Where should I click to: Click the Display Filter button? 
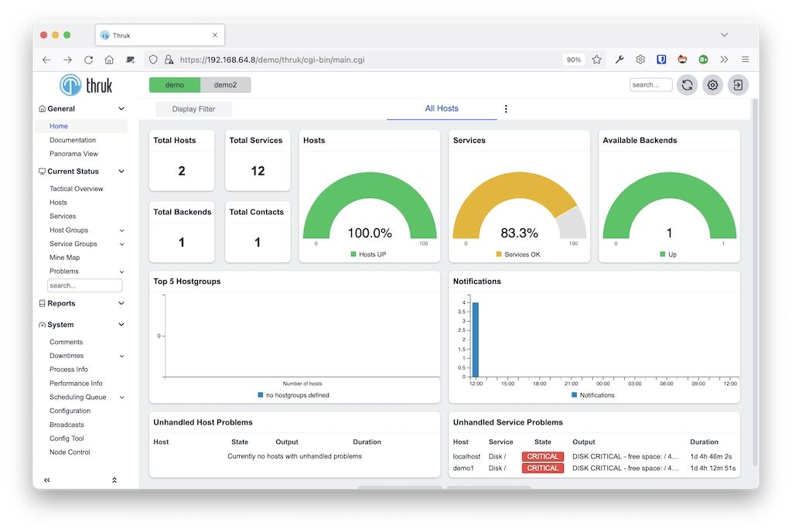193,109
